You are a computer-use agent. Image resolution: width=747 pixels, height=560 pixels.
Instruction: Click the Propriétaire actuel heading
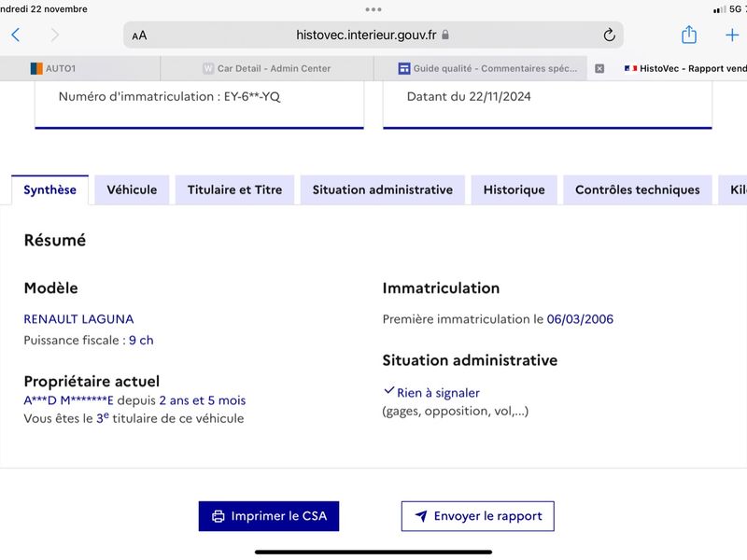(x=92, y=382)
